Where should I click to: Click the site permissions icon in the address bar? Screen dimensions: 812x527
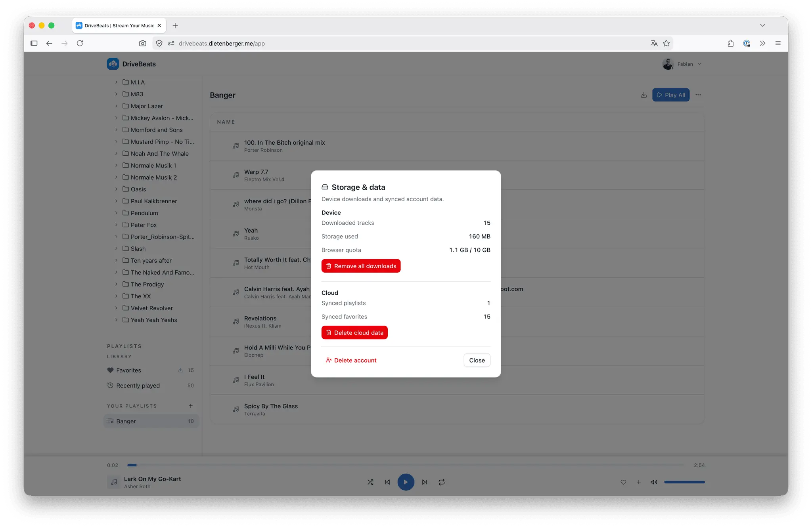pyautogui.click(x=171, y=43)
